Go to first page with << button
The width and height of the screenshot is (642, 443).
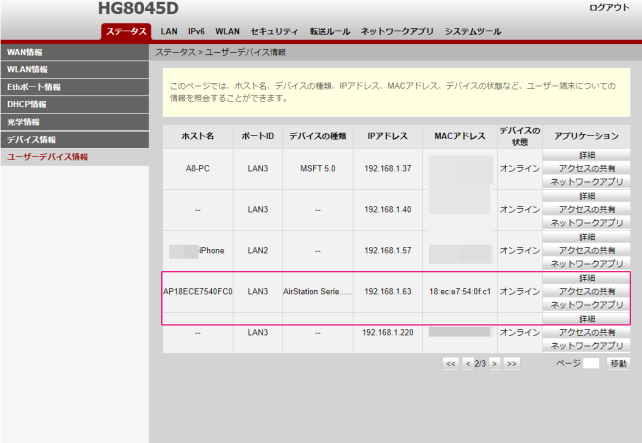pos(451,363)
